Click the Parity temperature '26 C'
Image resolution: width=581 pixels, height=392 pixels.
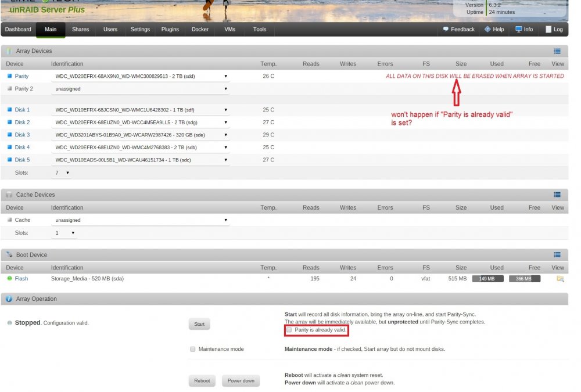(x=268, y=76)
